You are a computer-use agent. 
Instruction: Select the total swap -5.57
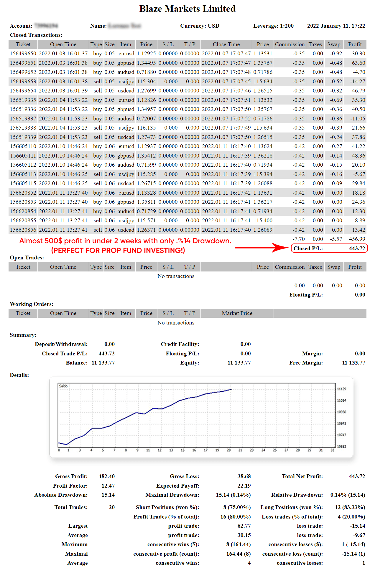[336, 239]
